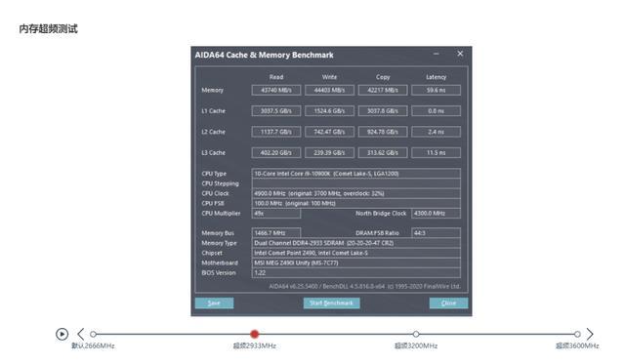This screenshot has width=625, height=364.
Task: Click the CPU Multiplier field 49x
Action: (x=275, y=213)
